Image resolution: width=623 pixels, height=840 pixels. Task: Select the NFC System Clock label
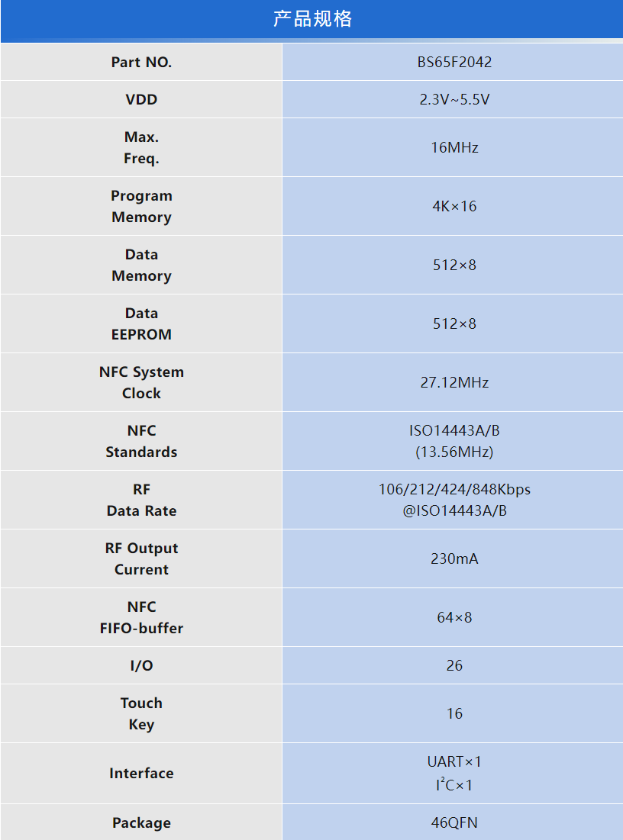[x=141, y=383]
